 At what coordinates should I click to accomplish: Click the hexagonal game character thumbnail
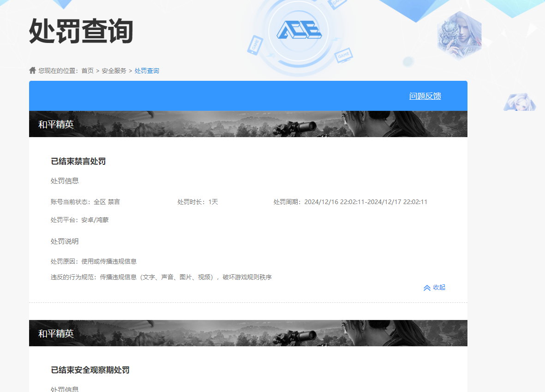pyautogui.click(x=460, y=36)
